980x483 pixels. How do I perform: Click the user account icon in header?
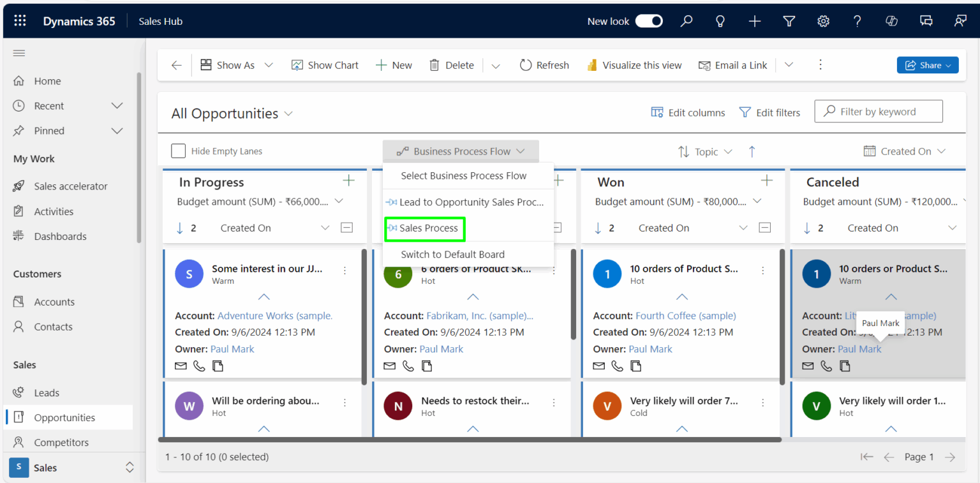tap(960, 21)
